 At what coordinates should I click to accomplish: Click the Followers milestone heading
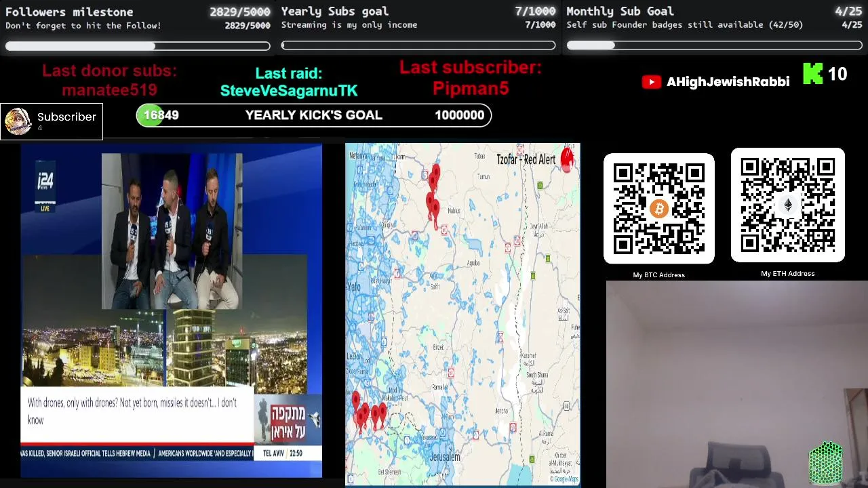click(x=69, y=12)
